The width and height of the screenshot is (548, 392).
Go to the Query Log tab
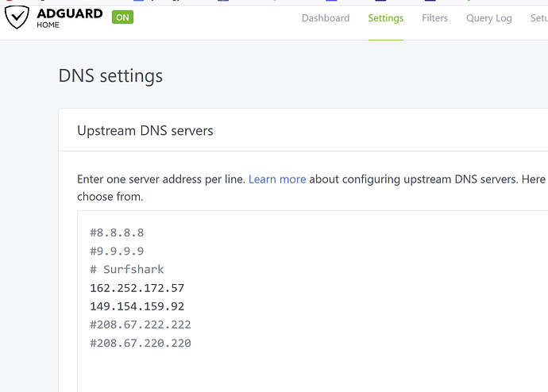point(488,18)
